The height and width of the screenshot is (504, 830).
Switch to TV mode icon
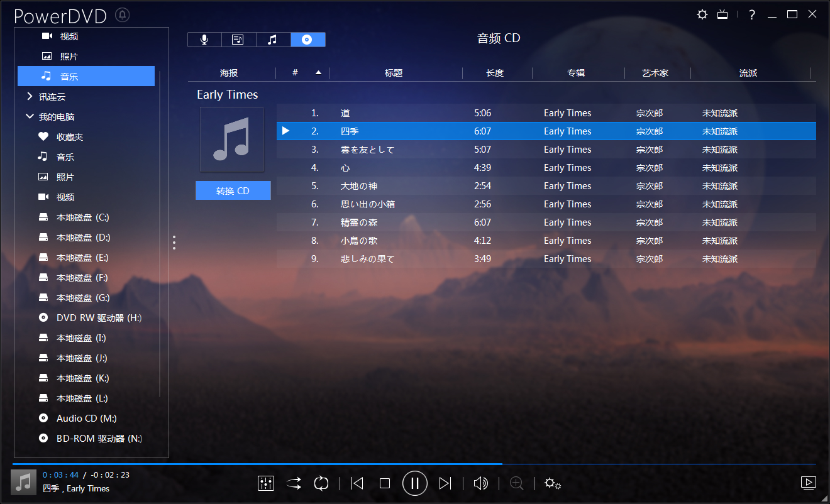[722, 14]
